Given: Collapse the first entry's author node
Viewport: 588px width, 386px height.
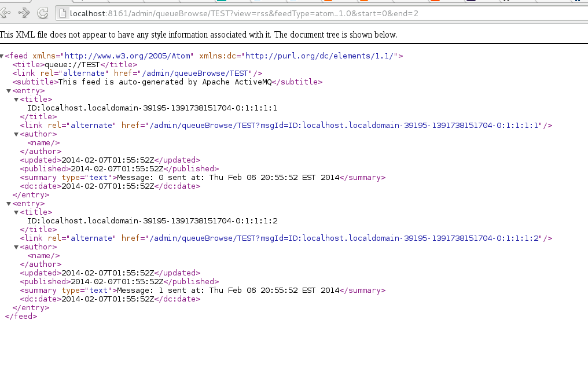Looking at the screenshot, I should pos(16,134).
